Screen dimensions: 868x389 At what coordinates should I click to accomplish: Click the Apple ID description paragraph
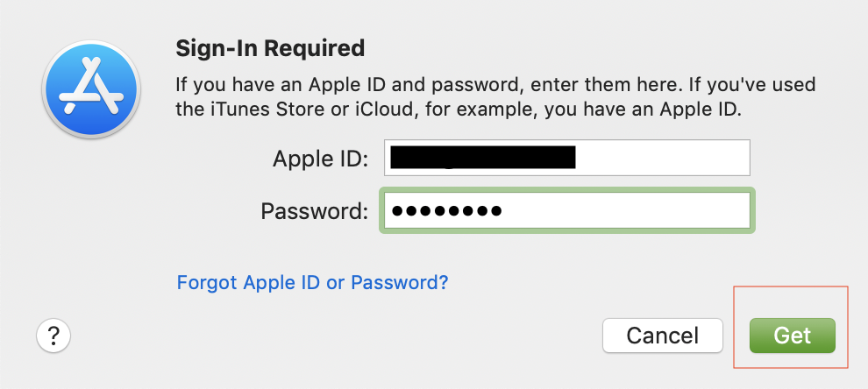click(x=495, y=97)
